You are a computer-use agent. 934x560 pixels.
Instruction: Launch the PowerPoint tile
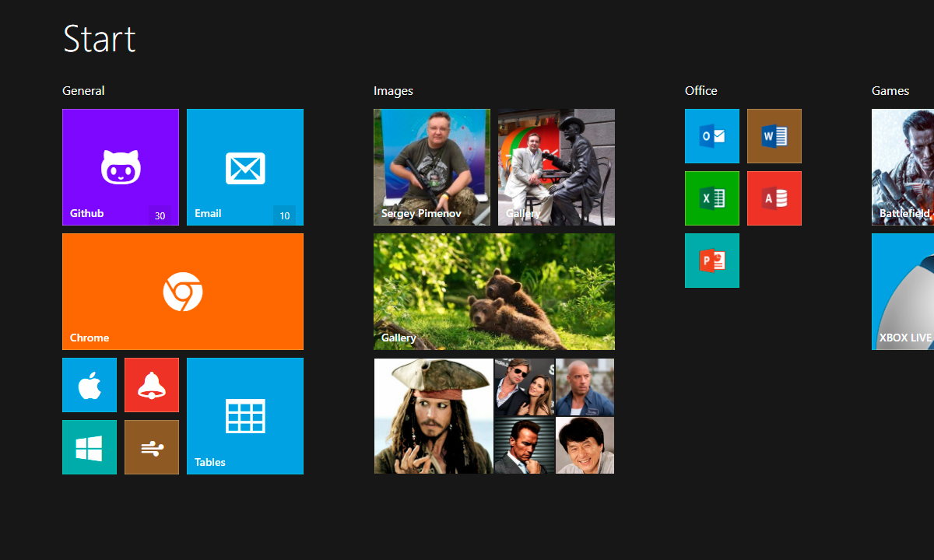pos(712,261)
